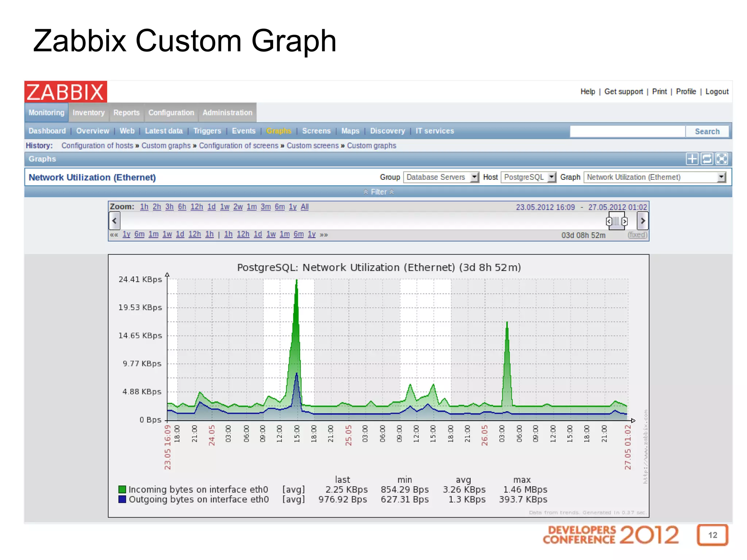The image size is (747, 560).
Task: Click the time slider center grip
Action: [x=616, y=221]
